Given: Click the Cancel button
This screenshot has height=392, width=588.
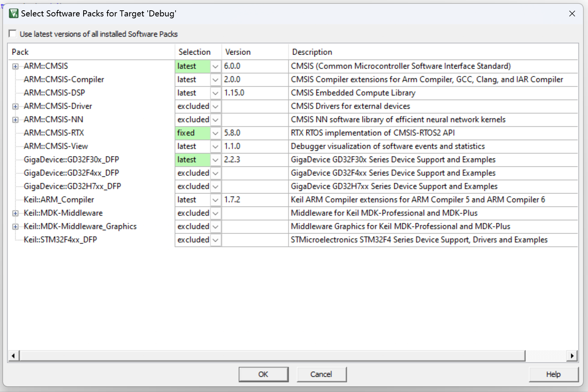Looking at the screenshot, I should [321, 374].
